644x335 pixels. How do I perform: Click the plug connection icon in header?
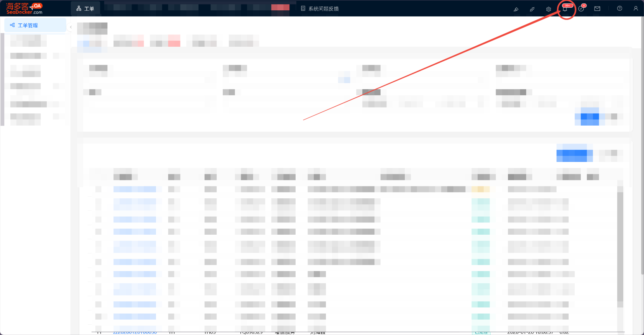click(x=532, y=9)
